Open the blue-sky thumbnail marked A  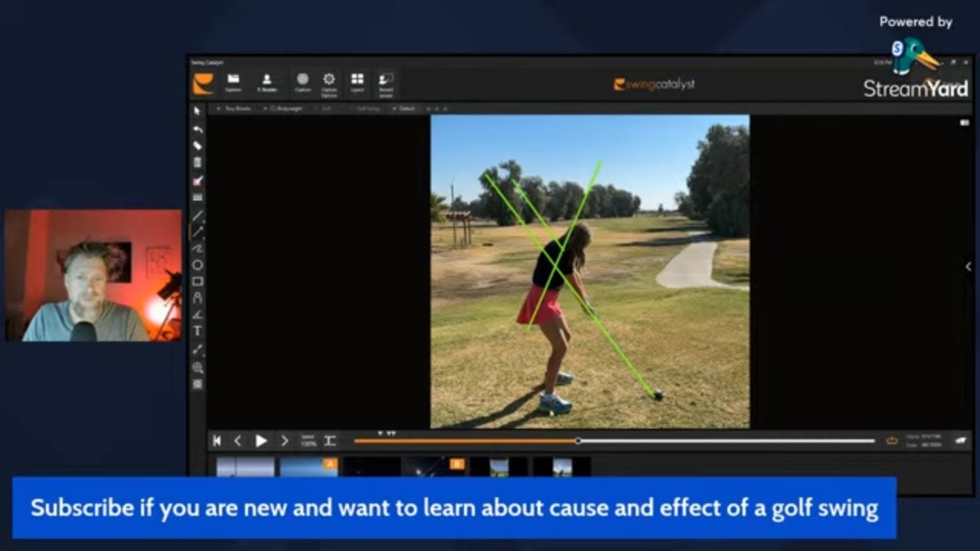click(309, 467)
